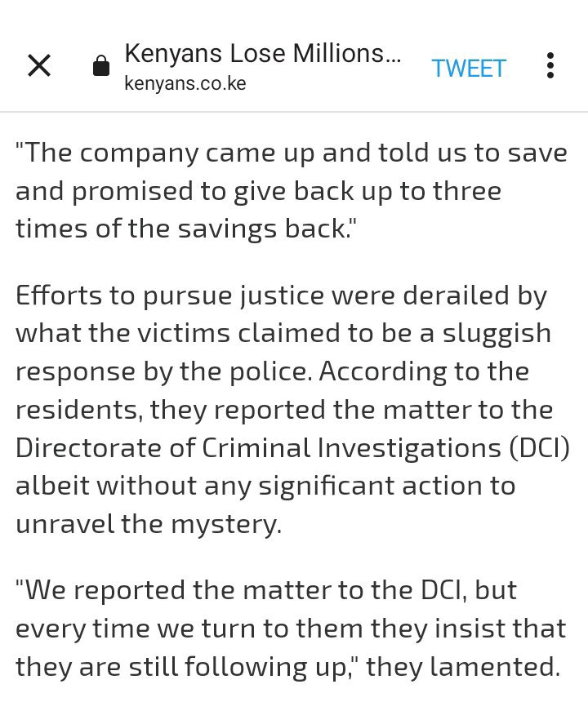This screenshot has width=588, height=702.
Task: Close the in-app browser with the X icon
Action: (39, 65)
